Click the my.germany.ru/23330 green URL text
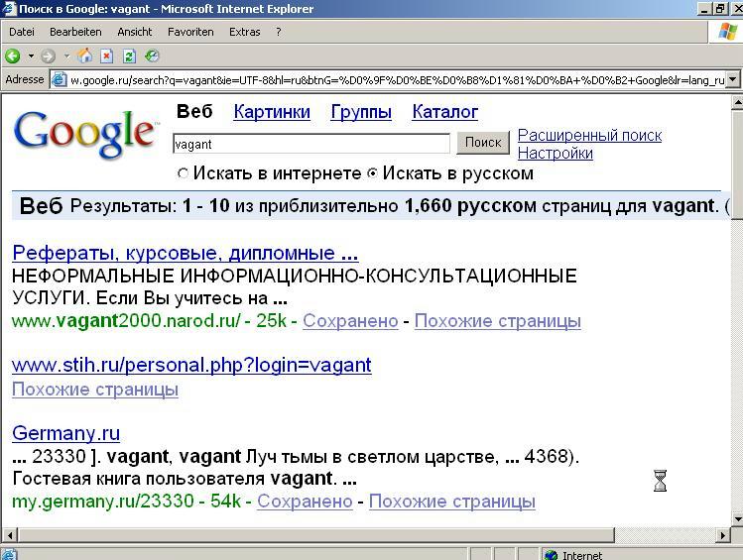The height and width of the screenshot is (560, 743). [103, 502]
